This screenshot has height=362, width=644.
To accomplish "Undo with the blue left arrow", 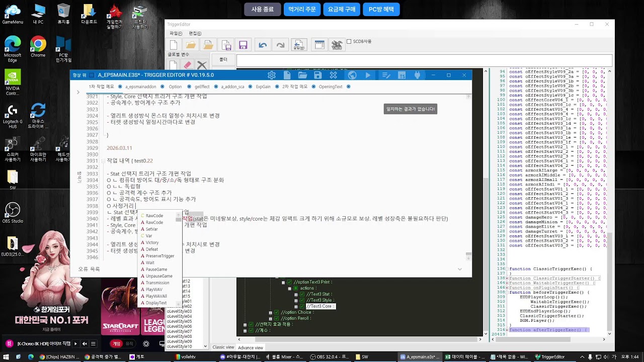I will (x=263, y=45).
